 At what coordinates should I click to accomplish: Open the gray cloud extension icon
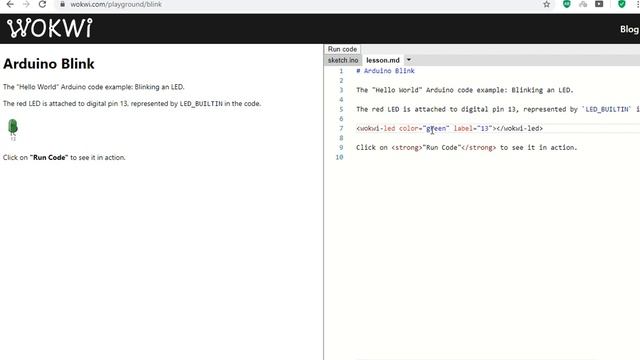tap(583, 4)
